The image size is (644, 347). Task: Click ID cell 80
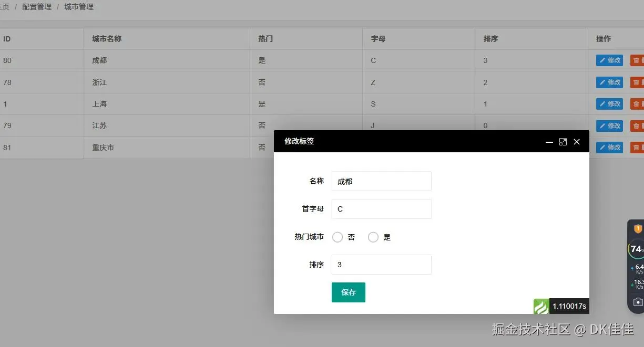pos(42,60)
